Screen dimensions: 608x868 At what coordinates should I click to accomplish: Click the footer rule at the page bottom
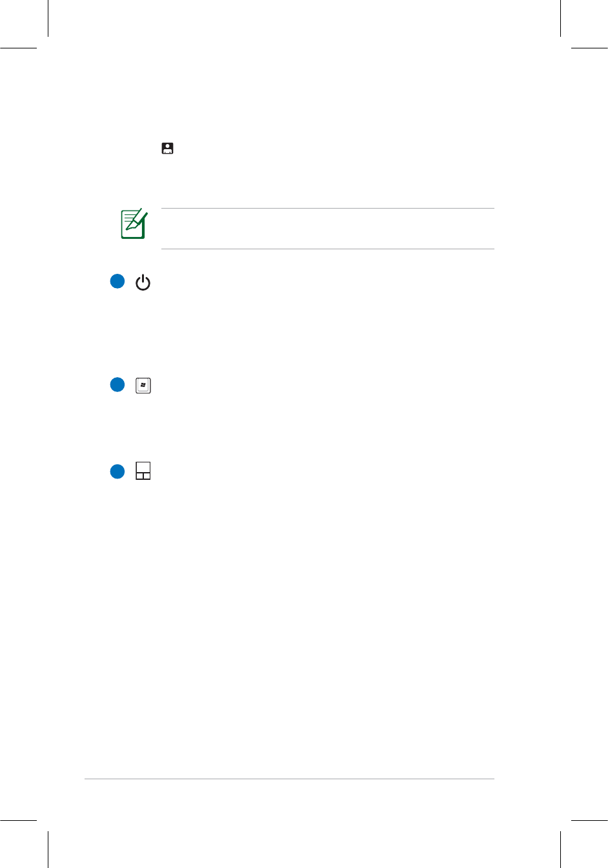pyautogui.click(x=289, y=779)
